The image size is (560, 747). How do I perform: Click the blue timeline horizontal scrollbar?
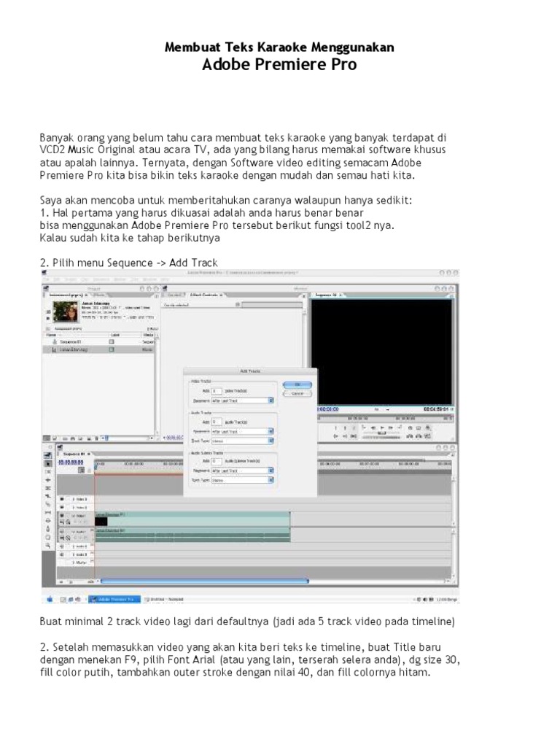205,581
